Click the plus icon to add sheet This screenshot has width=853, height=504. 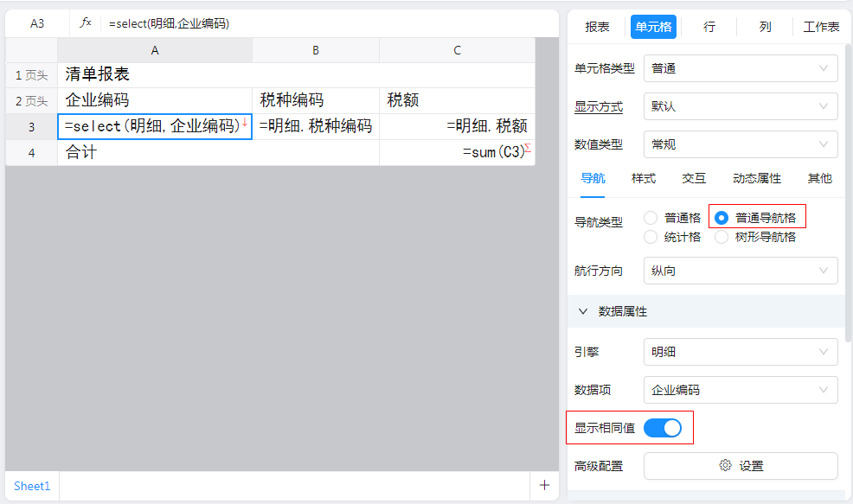544,485
